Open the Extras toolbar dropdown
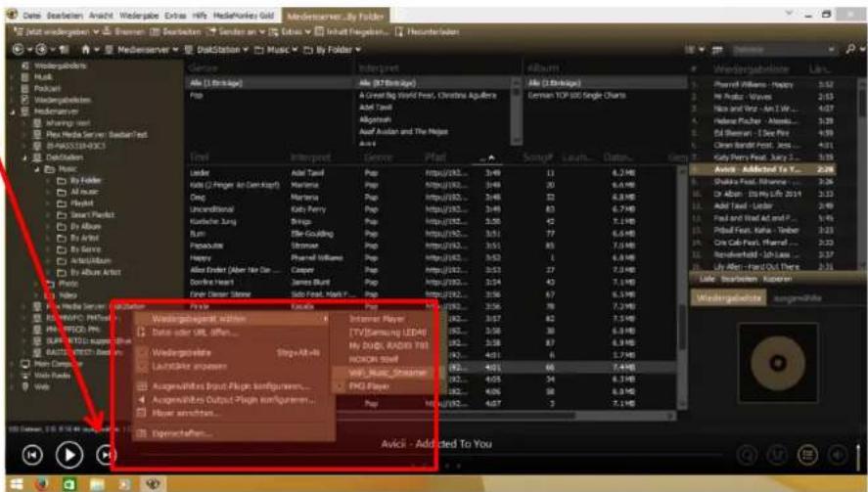 (308, 32)
